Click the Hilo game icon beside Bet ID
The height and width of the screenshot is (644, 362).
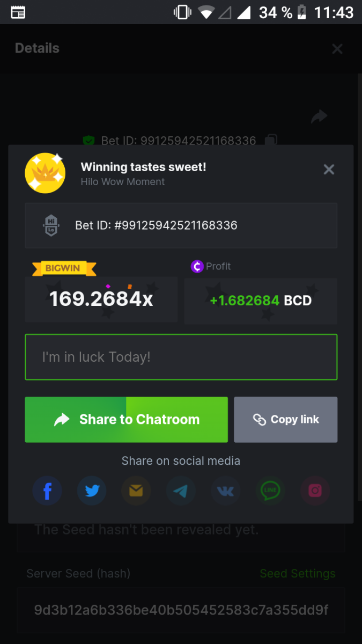pos(51,225)
